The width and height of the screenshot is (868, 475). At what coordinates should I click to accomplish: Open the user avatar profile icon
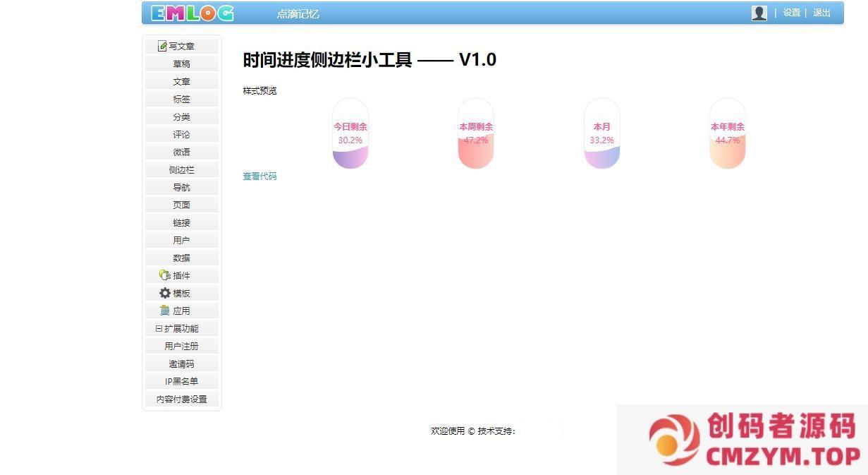759,13
